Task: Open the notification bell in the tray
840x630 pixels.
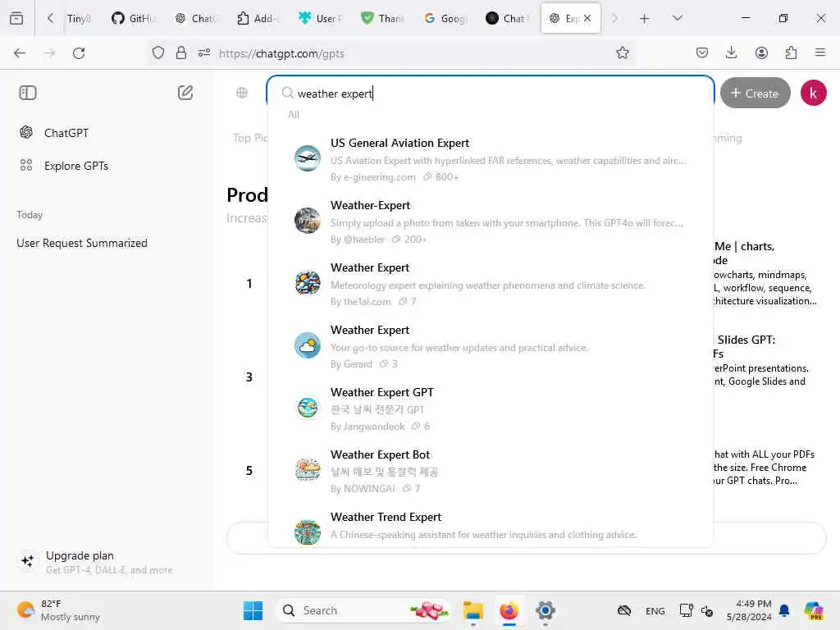Action: (x=784, y=610)
